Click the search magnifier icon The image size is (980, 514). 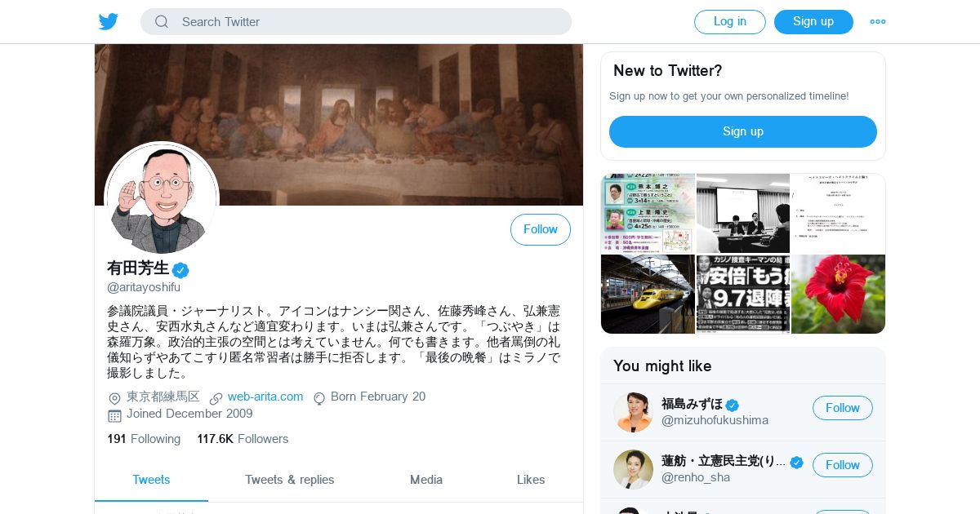click(x=162, y=22)
